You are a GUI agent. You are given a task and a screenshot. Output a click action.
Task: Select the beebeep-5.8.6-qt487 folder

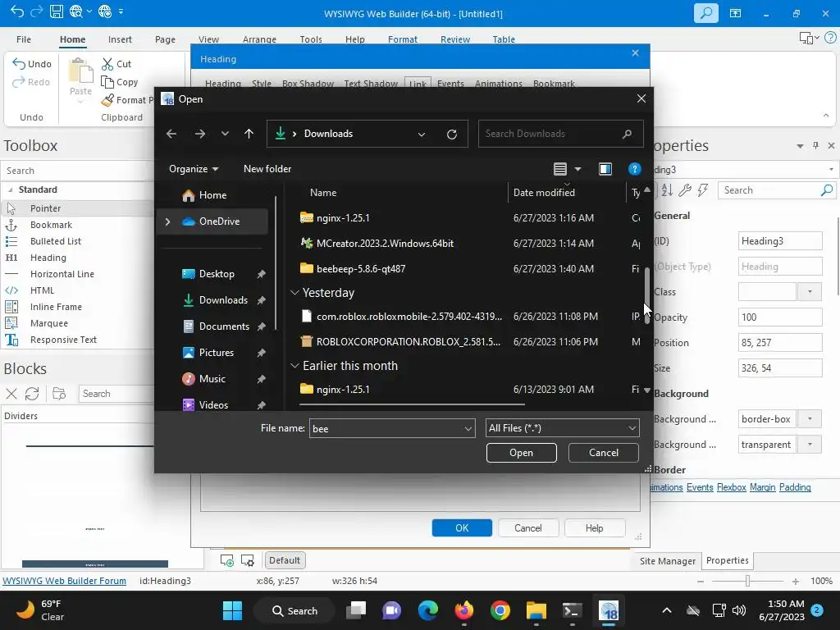point(361,268)
